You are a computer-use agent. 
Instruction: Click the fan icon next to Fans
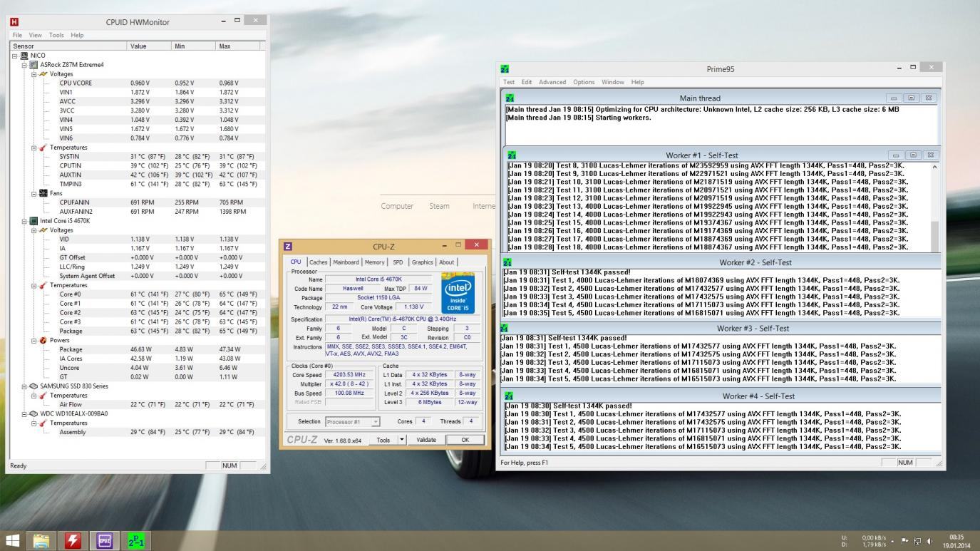pos(43,193)
